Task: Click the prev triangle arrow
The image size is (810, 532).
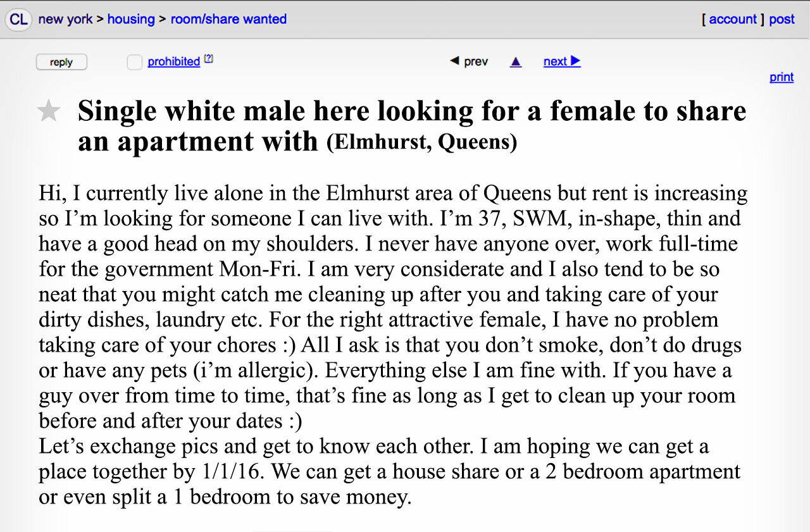Action: coord(455,61)
